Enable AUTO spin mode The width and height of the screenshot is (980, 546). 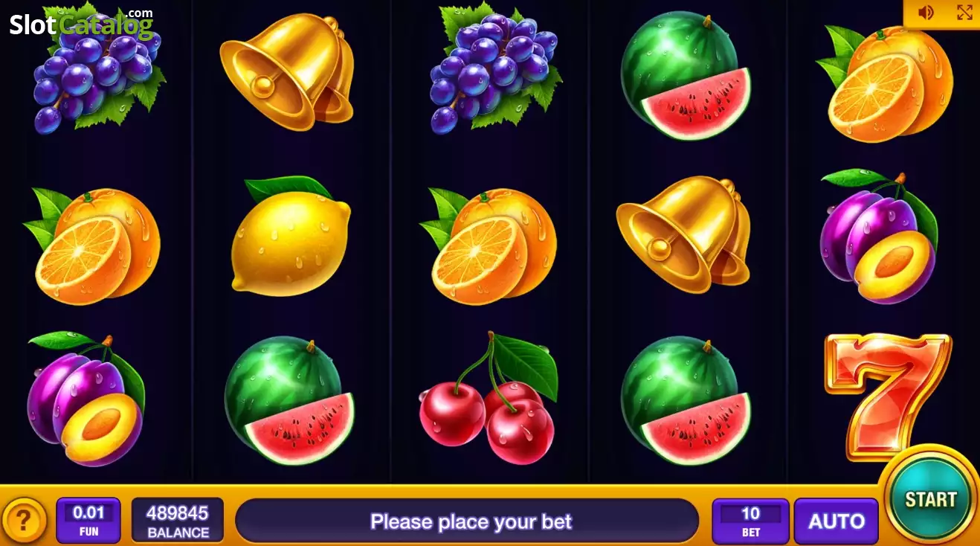point(836,521)
